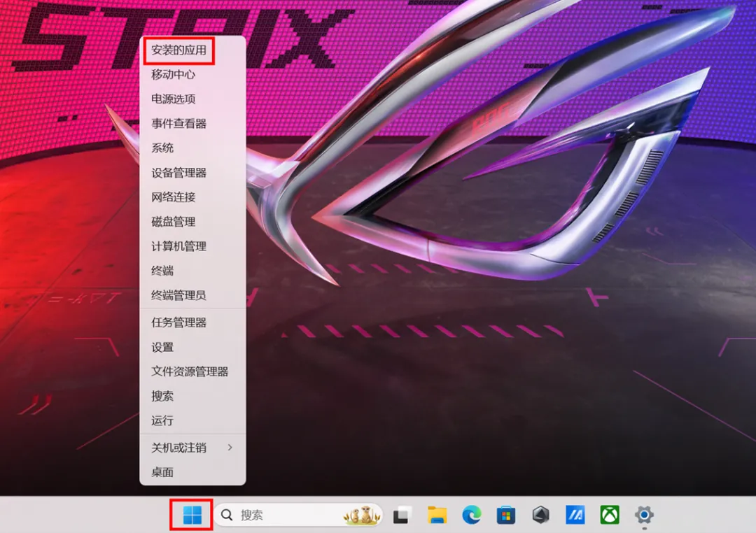756x533 pixels.
Task: Open 移动中心 menu entry
Action: [x=192, y=75]
